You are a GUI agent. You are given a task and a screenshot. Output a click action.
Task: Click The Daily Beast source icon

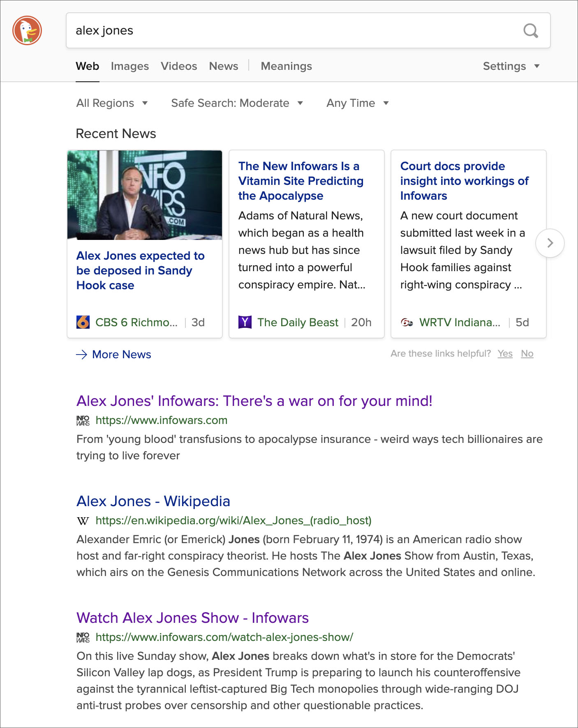click(x=245, y=322)
